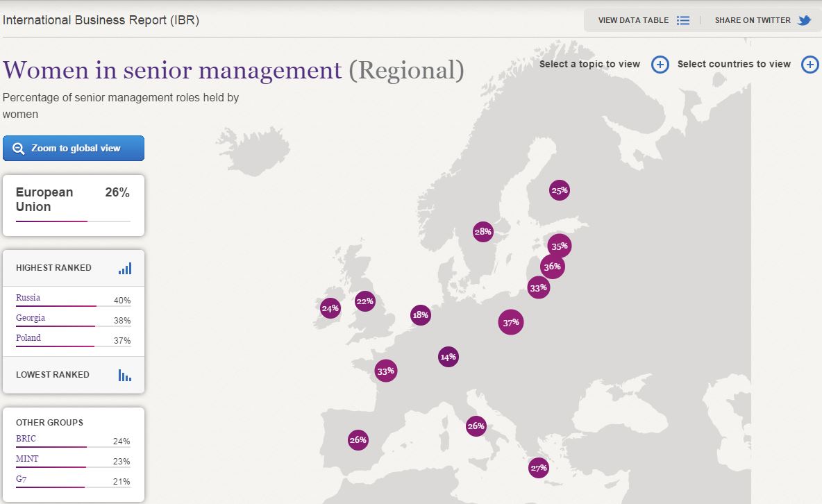The width and height of the screenshot is (822, 504).
Task: Click the Twitter bird icon
Action: (x=804, y=20)
